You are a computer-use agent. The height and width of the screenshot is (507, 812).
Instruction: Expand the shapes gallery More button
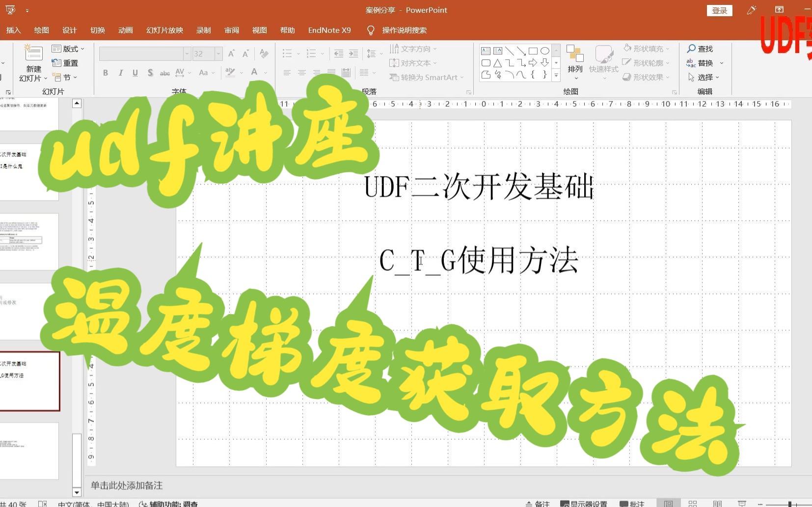coord(556,75)
